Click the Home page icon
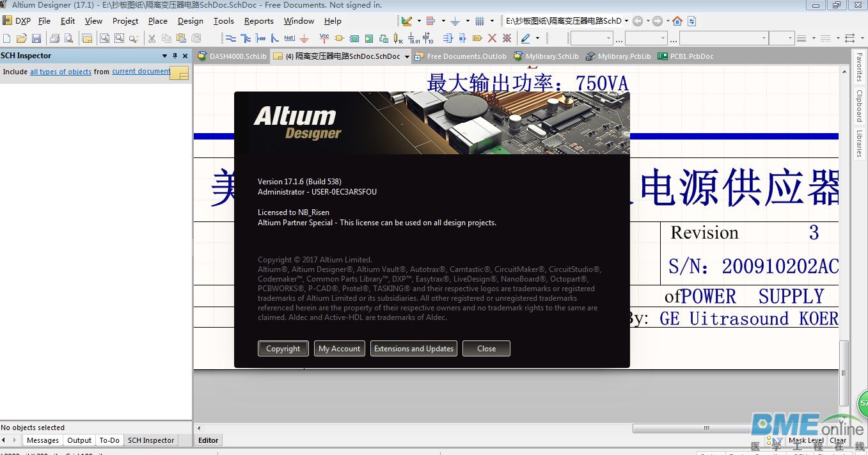 [677, 20]
